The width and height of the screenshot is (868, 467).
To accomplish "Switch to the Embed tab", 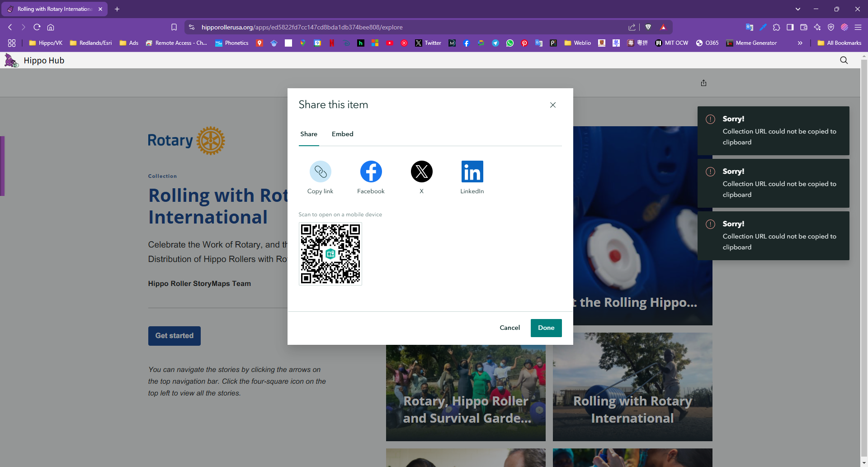I will point(343,134).
